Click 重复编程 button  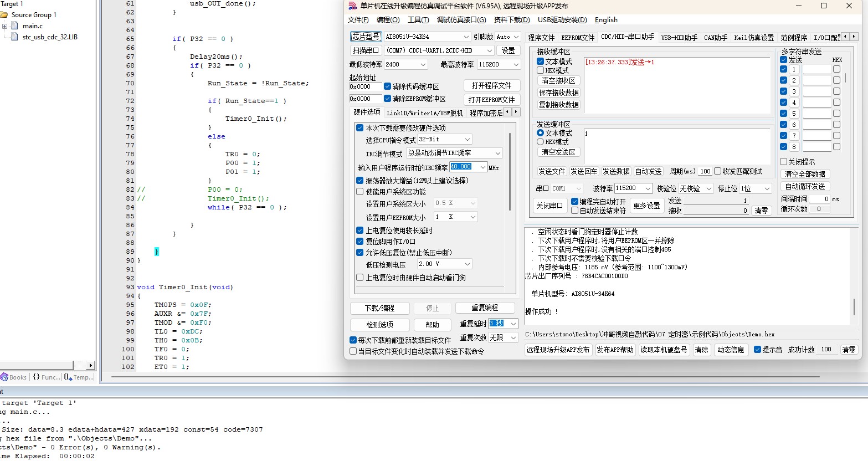click(x=485, y=308)
